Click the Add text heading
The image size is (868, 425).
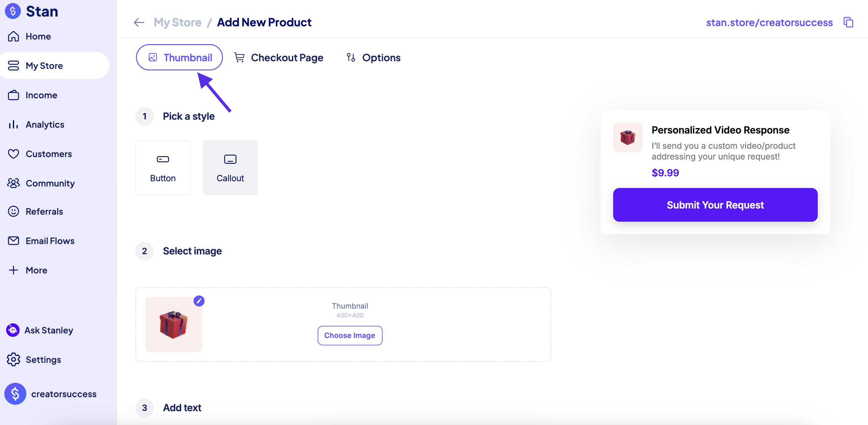pos(182,408)
